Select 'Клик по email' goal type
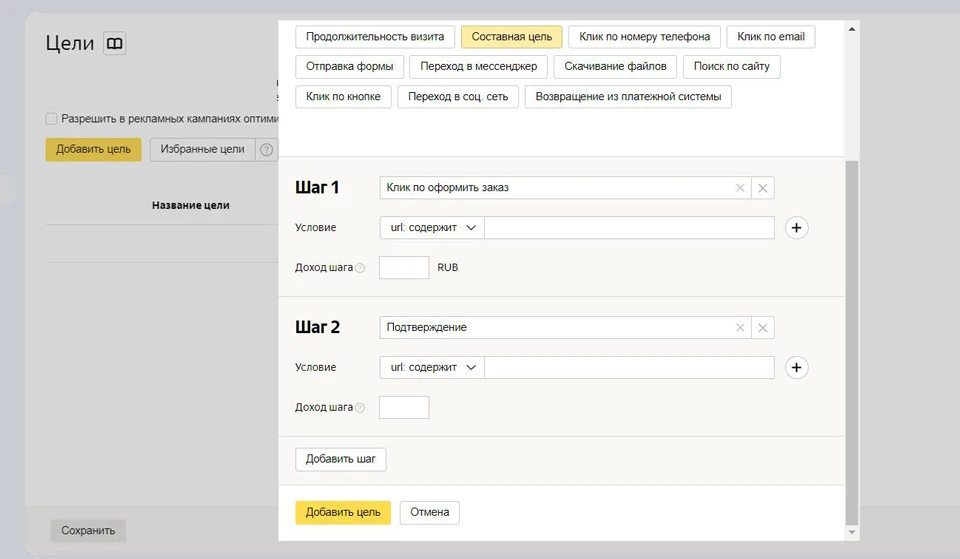The image size is (960, 559). pyautogui.click(x=771, y=37)
